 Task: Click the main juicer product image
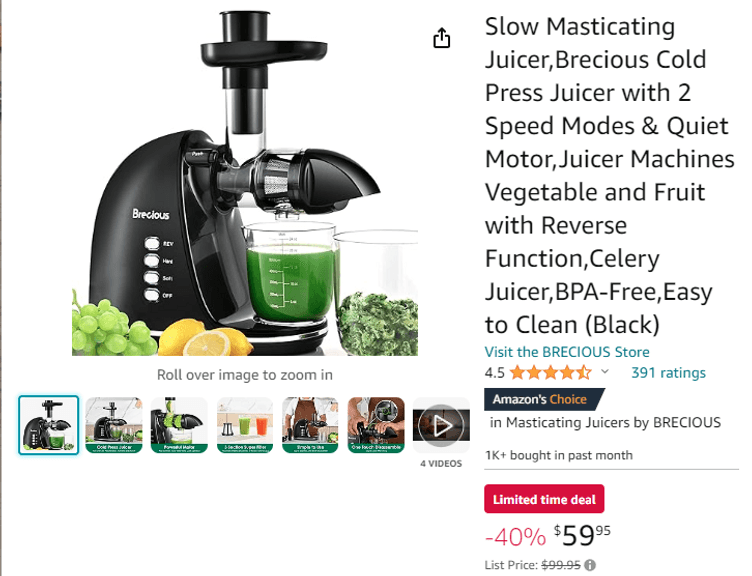pyautogui.click(x=245, y=183)
